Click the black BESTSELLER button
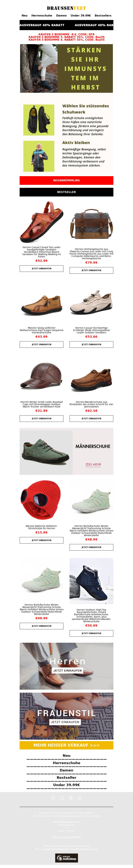The width and height of the screenshot is (133, 868). click(66, 192)
